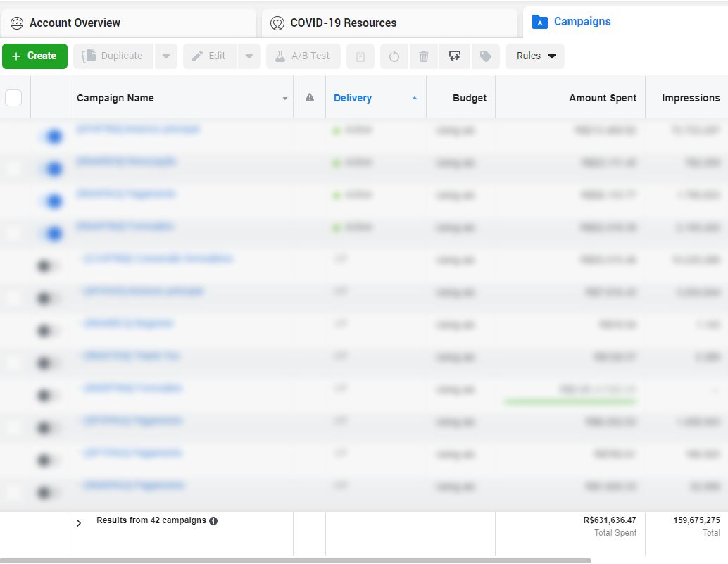Tick the select-all checkbox in header
Image resolution: width=728 pixels, height=564 pixels.
pos(13,98)
